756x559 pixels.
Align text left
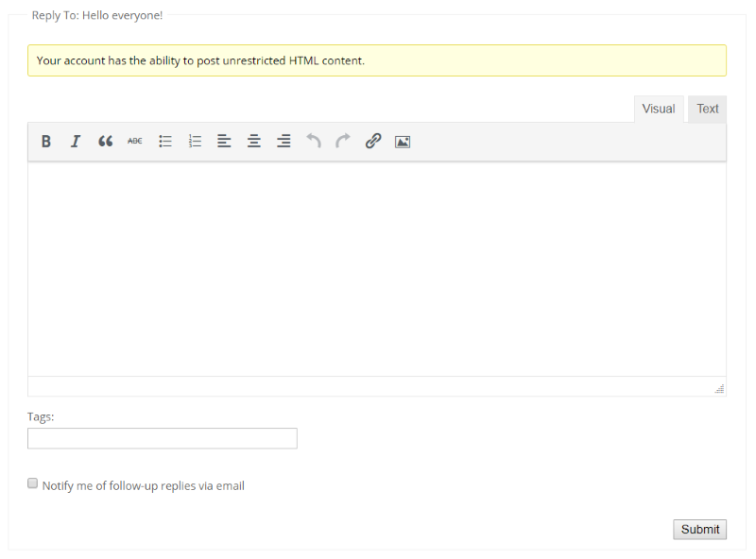[224, 142]
